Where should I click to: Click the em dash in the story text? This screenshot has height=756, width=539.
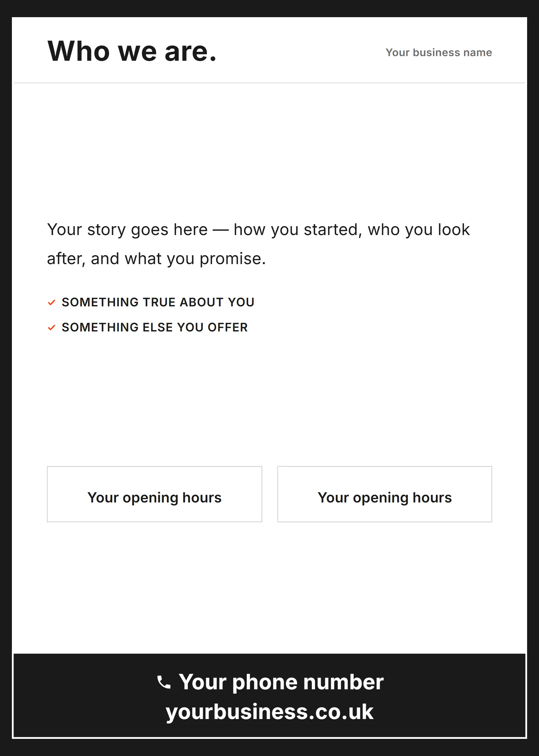221,230
